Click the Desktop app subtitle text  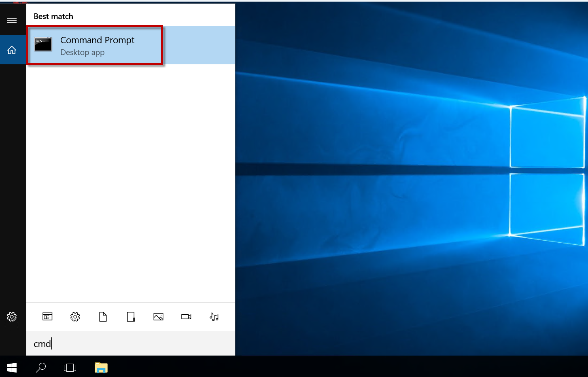tap(83, 53)
